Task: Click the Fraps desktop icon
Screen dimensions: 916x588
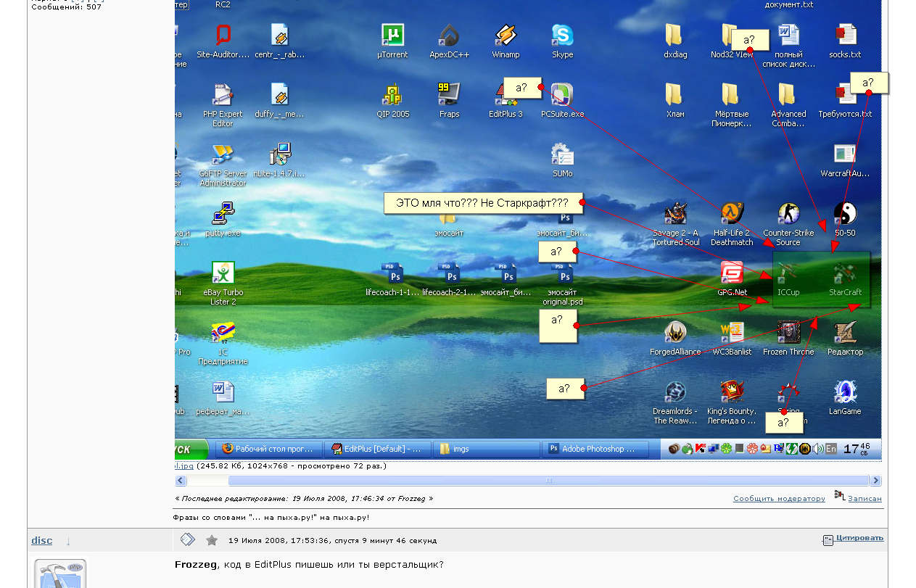Action: pyautogui.click(x=449, y=94)
